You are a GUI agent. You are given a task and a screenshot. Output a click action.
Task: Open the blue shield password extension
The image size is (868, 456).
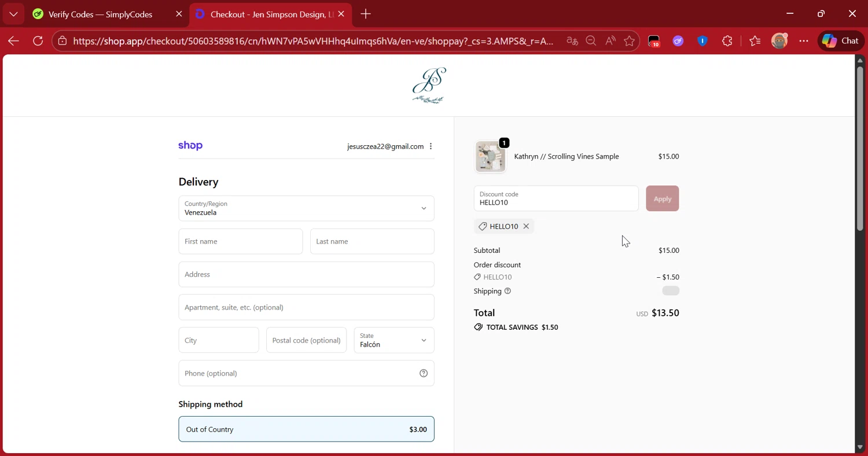pos(703,41)
